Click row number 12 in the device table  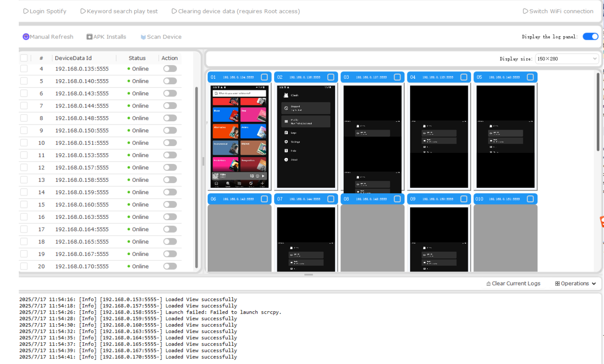(x=41, y=168)
